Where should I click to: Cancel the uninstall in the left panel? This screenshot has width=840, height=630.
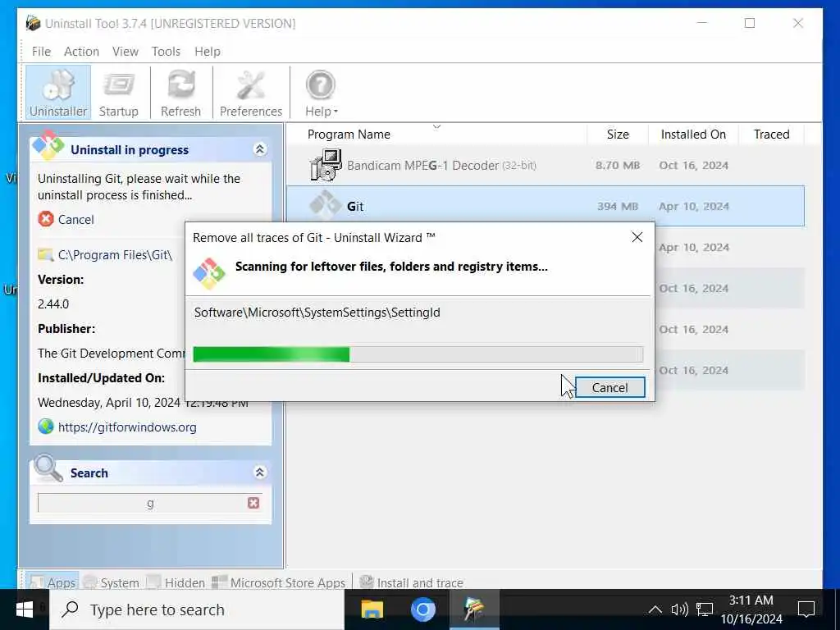75,220
